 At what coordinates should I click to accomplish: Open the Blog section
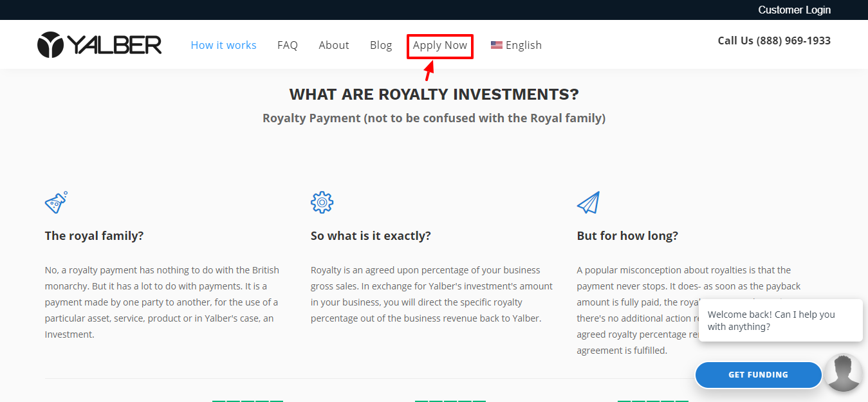click(x=380, y=44)
